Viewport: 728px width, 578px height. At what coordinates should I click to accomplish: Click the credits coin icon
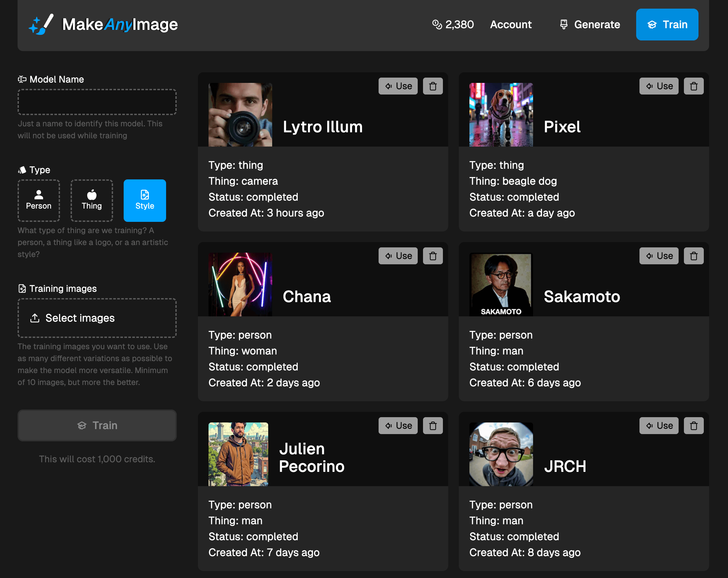437,24
